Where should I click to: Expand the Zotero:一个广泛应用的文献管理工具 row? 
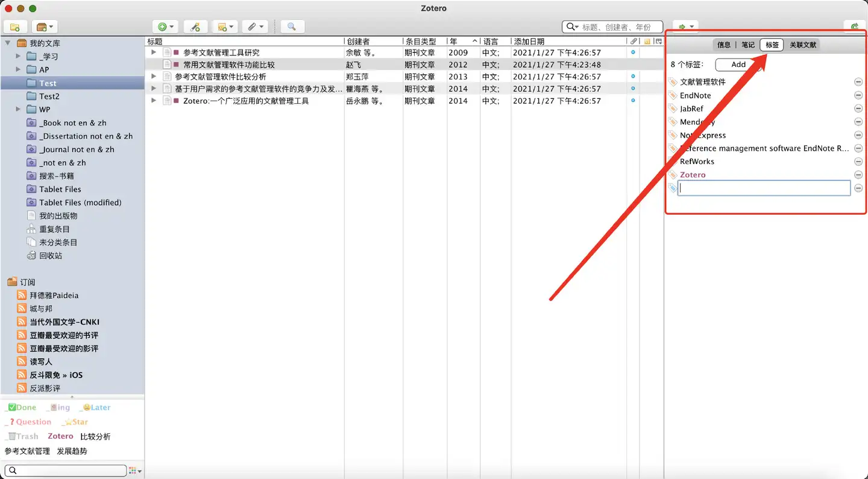pyautogui.click(x=154, y=101)
